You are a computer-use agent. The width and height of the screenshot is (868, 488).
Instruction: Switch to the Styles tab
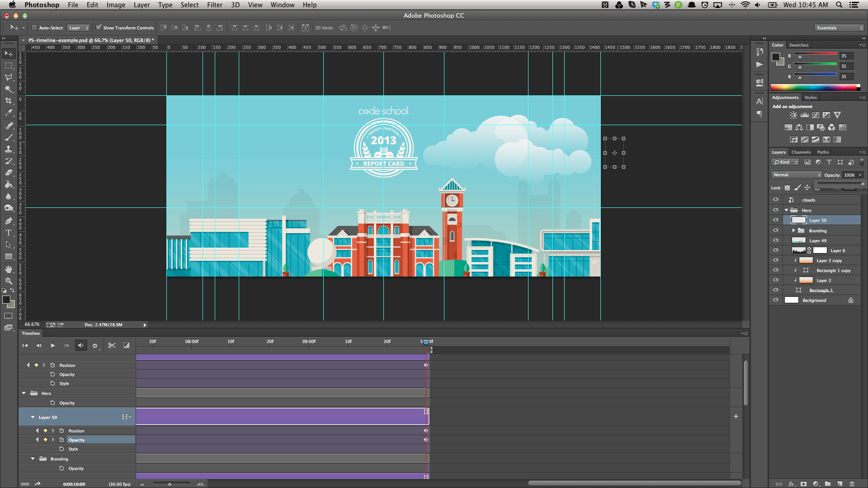810,98
